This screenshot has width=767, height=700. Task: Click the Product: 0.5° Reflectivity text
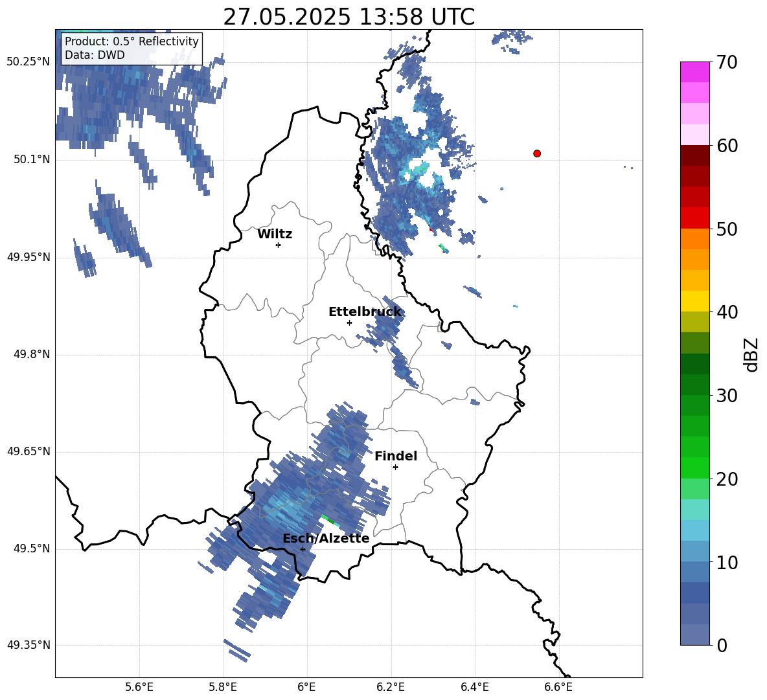(132, 41)
